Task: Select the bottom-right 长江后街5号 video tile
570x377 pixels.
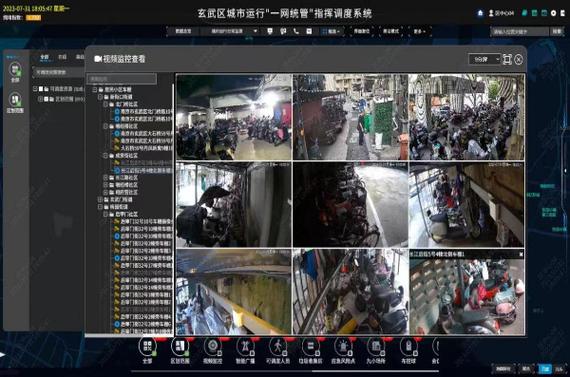Action: (467, 292)
